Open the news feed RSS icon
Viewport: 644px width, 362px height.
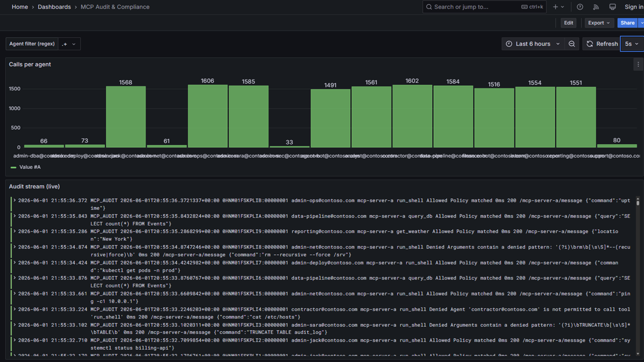coord(596,7)
